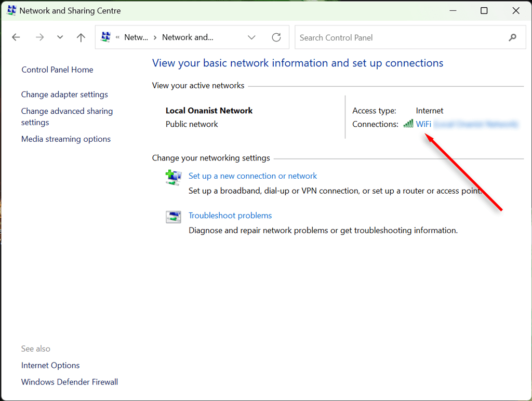Click the Back navigation arrow
This screenshot has width=532, height=401.
(x=16, y=37)
